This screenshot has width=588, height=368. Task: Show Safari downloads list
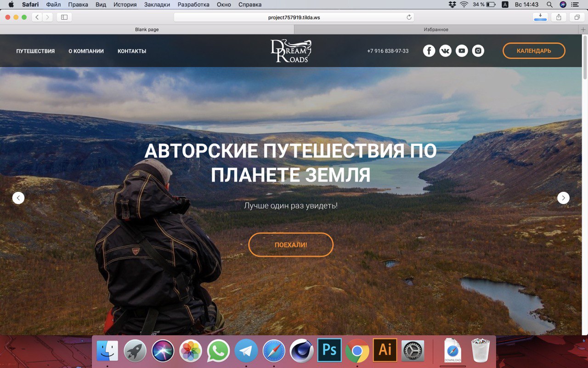pyautogui.click(x=540, y=17)
